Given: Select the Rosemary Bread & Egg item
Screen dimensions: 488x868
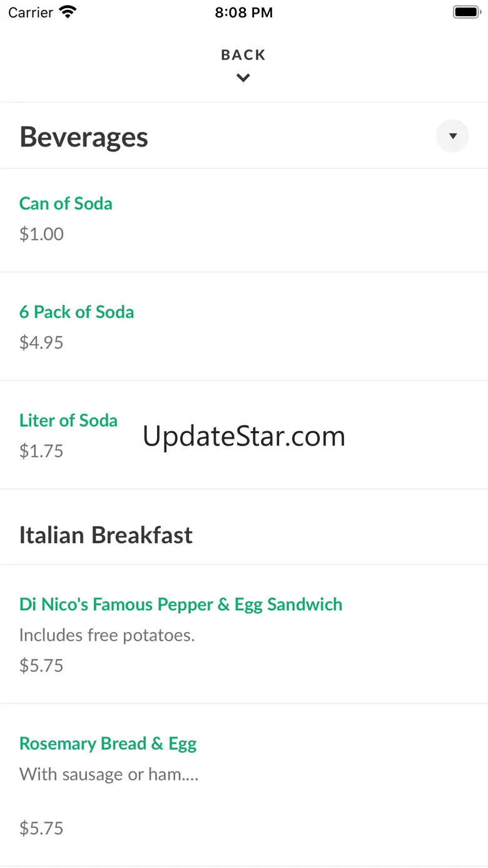Looking at the screenshot, I should click(x=108, y=743).
